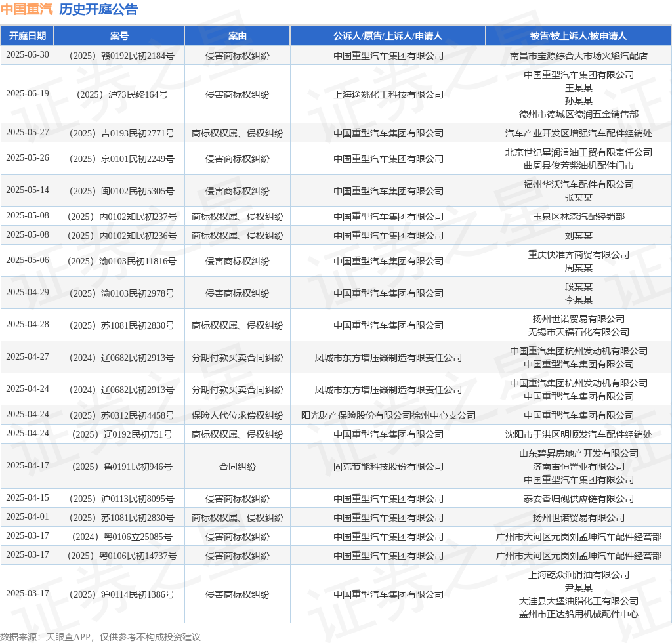Click defendant 福州华沃汽车配件有限公司

coord(579,184)
